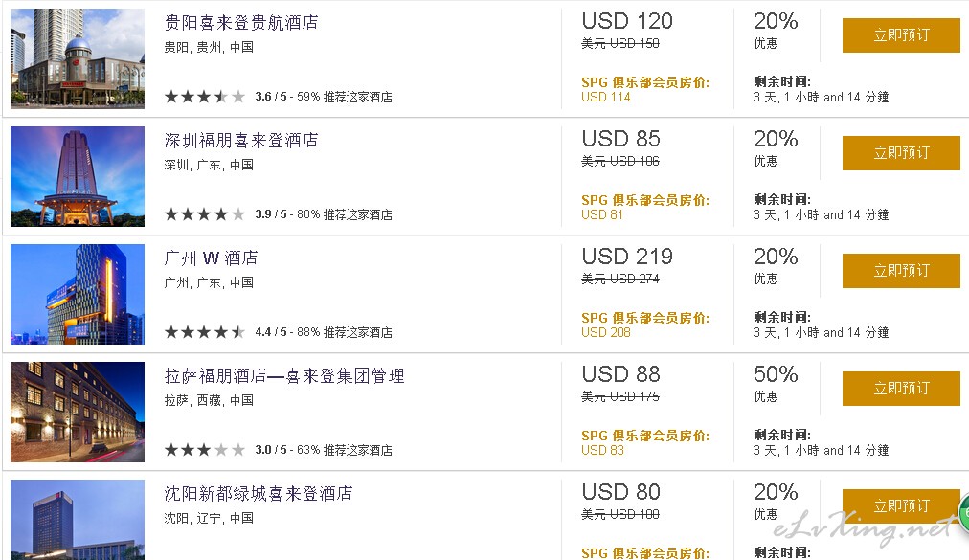Click the green round icon at right edge

(x=964, y=513)
